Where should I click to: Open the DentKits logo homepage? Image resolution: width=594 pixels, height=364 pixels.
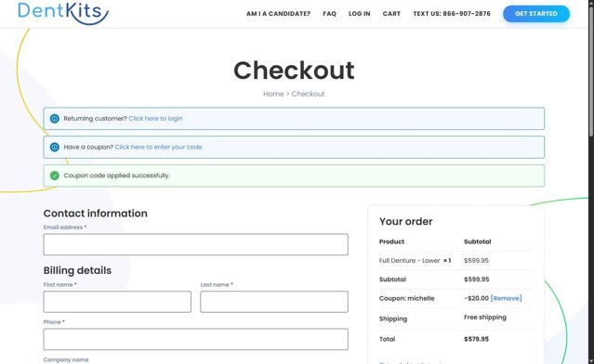tap(63, 13)
